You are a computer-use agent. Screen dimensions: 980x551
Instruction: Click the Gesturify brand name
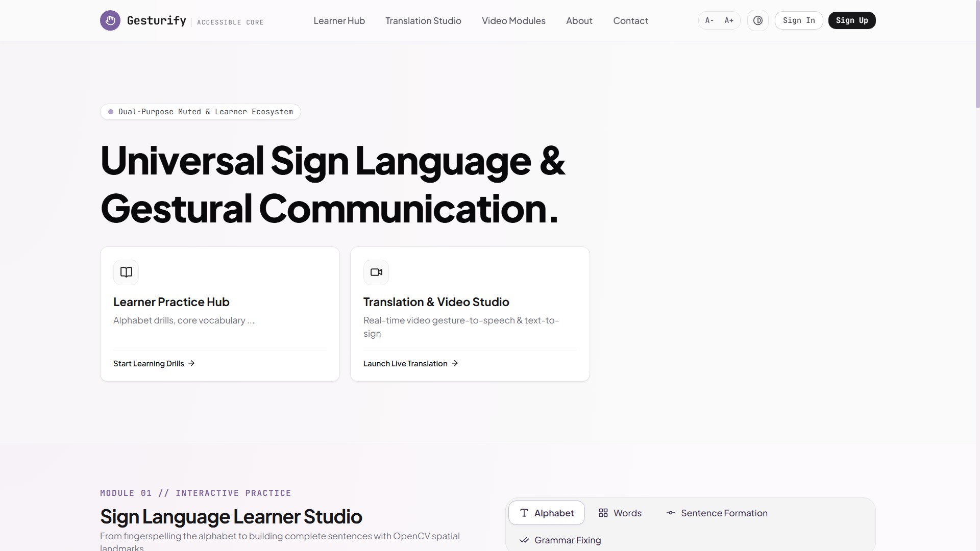point(156,20)
